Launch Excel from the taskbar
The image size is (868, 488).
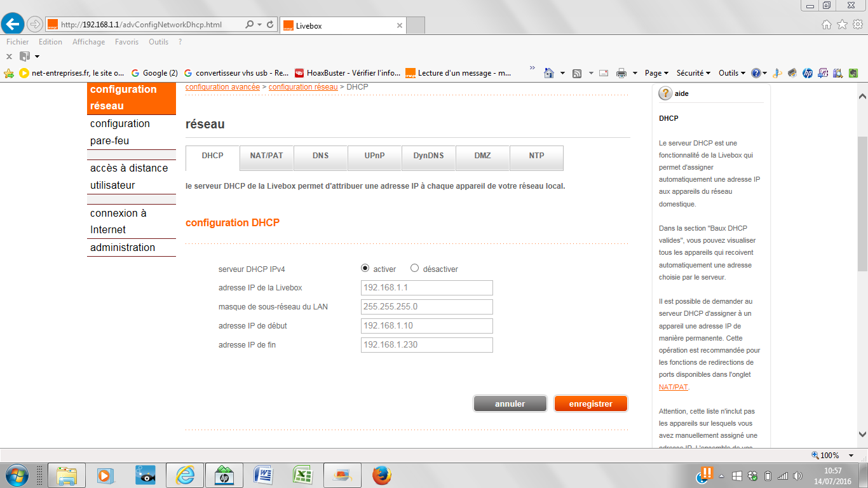click(x=302, y=475)
